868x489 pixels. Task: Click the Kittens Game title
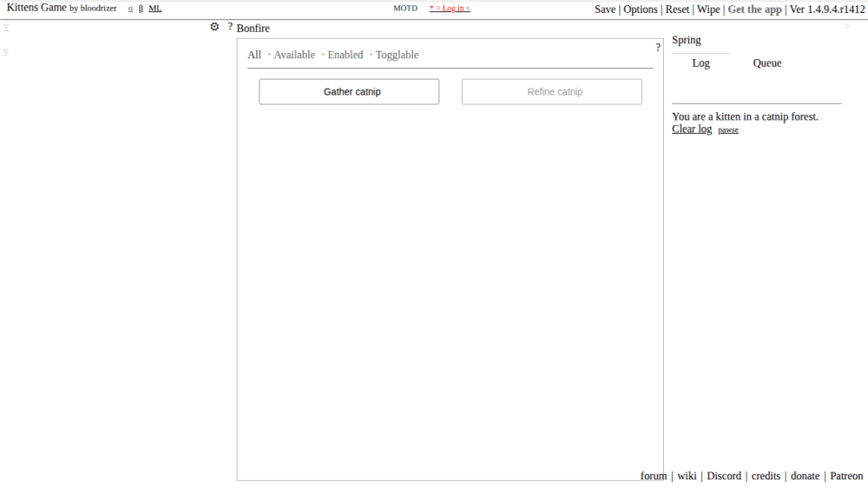pos(36,8)
